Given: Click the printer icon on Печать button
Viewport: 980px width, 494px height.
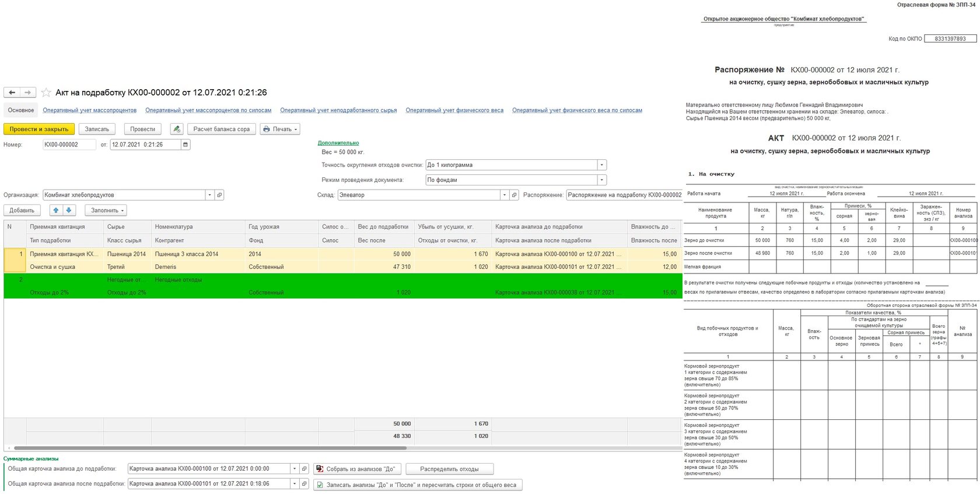Looking at the screenshot, I should tap(266, 129).
